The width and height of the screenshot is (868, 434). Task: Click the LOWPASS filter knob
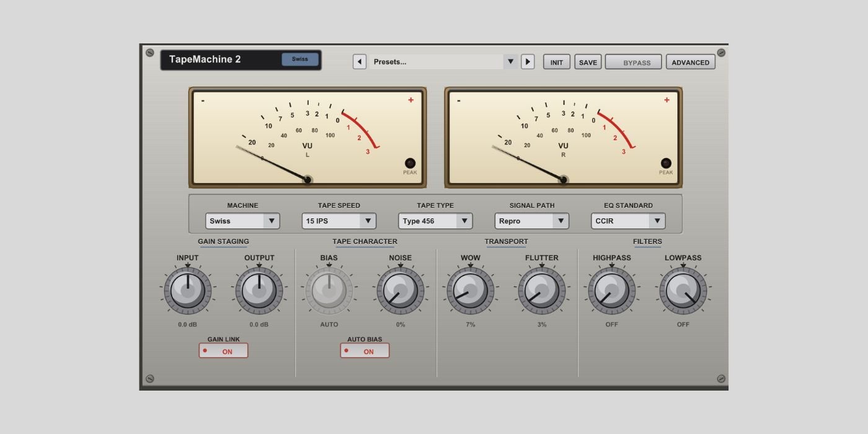pyautogui.click(x=683, y=290)
